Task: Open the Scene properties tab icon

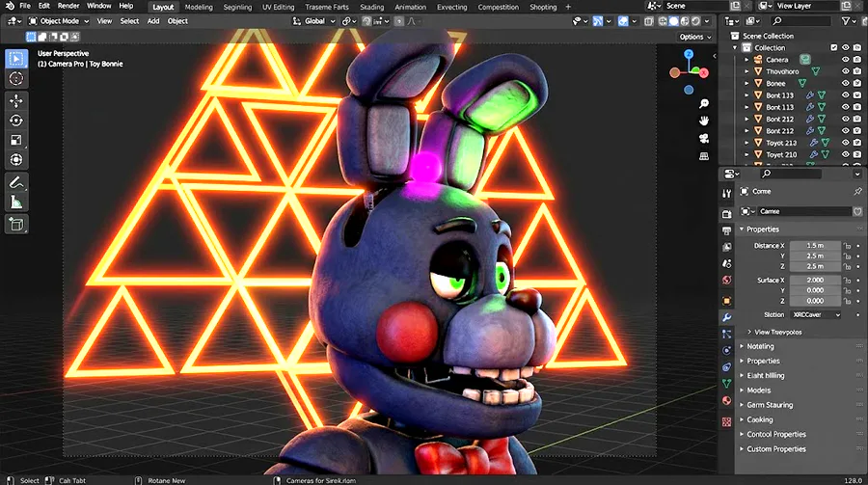Action: point(727,263)
